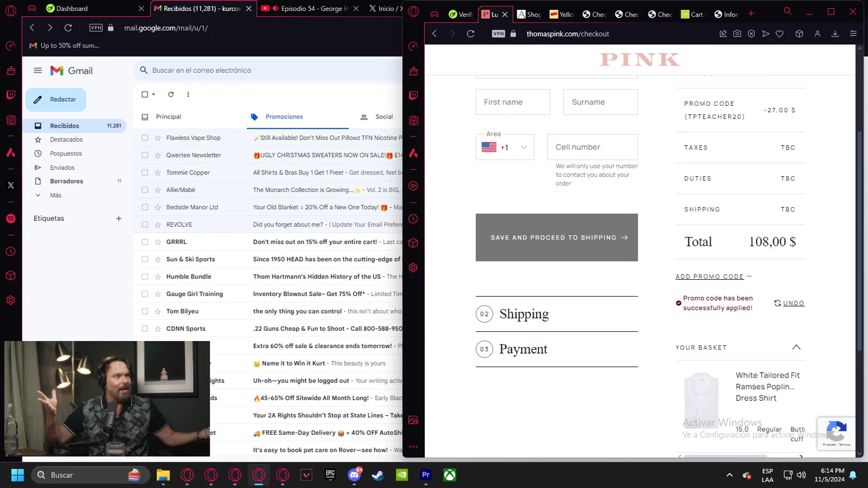The image size is (868, 488).
Task: Open Gauge Girl Training email row
Action: pyautogui.click(x=269, y=294)
